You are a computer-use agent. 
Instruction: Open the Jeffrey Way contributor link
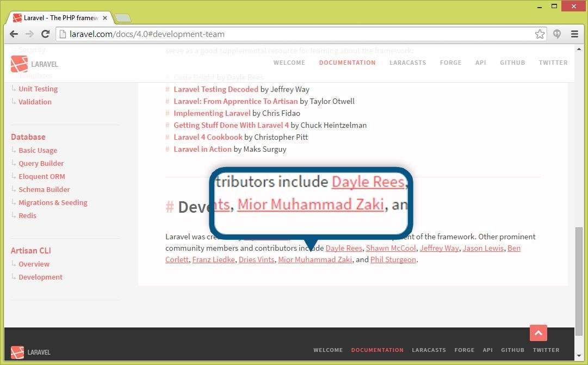439,249
